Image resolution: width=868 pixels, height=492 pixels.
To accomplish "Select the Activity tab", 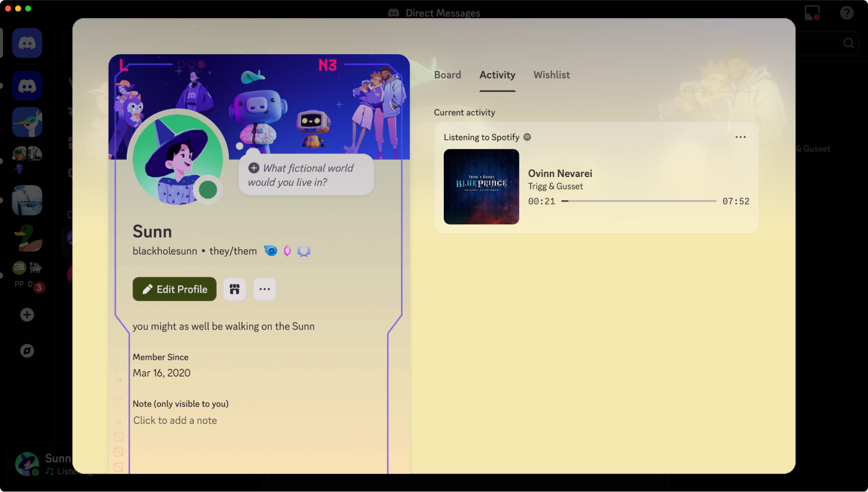I will pyautogui.click(x=497, y=75).
